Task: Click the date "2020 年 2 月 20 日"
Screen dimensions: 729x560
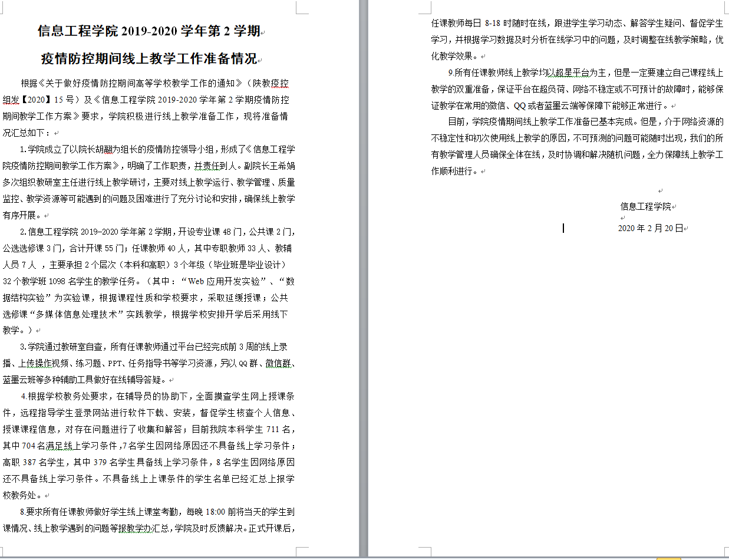Action: click(x=650, y=228)
